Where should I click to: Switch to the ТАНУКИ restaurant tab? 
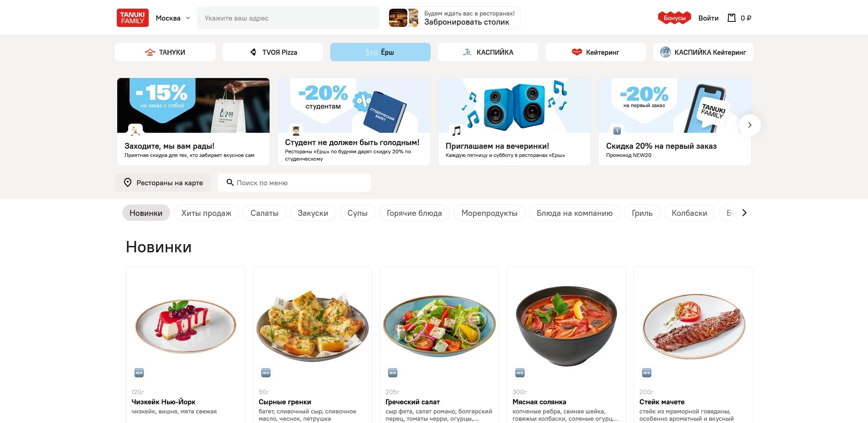pos(165,52)
